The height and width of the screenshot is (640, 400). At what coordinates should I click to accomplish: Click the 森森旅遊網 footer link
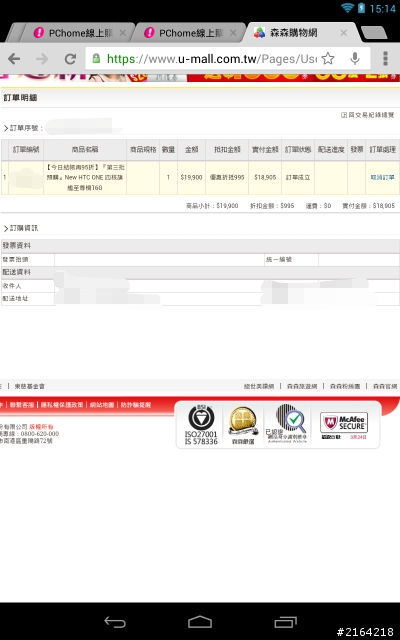pos(302,386)
